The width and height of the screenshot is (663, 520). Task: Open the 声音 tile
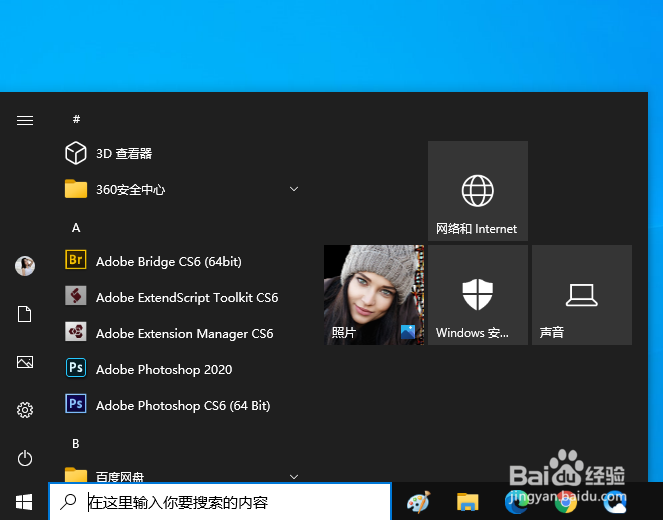point(582,295)
